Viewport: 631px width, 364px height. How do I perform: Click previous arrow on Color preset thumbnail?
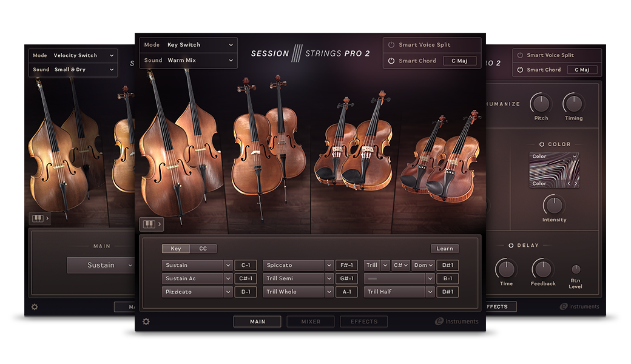coord(569,183)
